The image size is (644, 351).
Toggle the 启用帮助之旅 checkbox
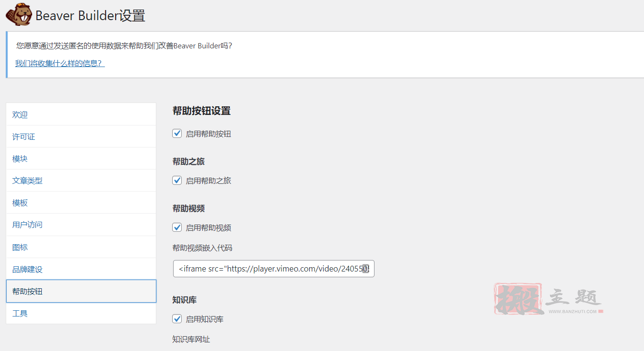(x=177, y=181)
